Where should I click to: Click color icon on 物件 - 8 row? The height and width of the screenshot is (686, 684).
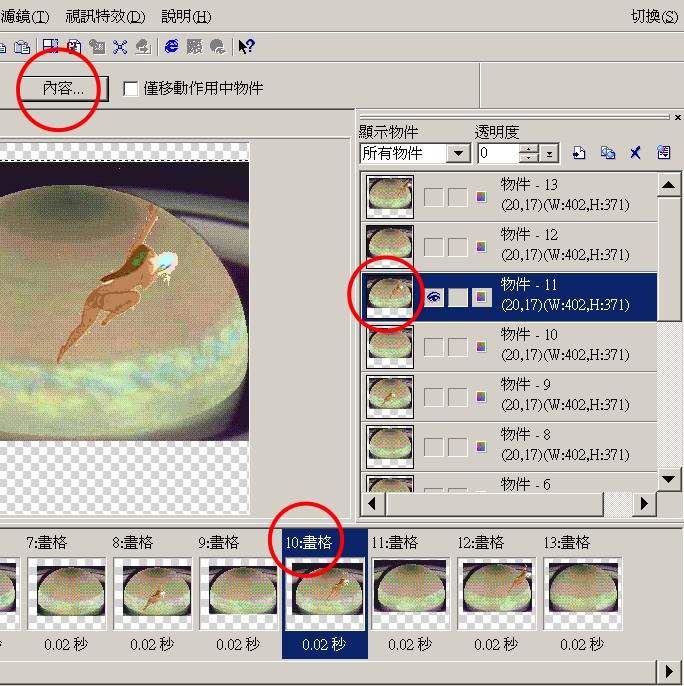481,447
